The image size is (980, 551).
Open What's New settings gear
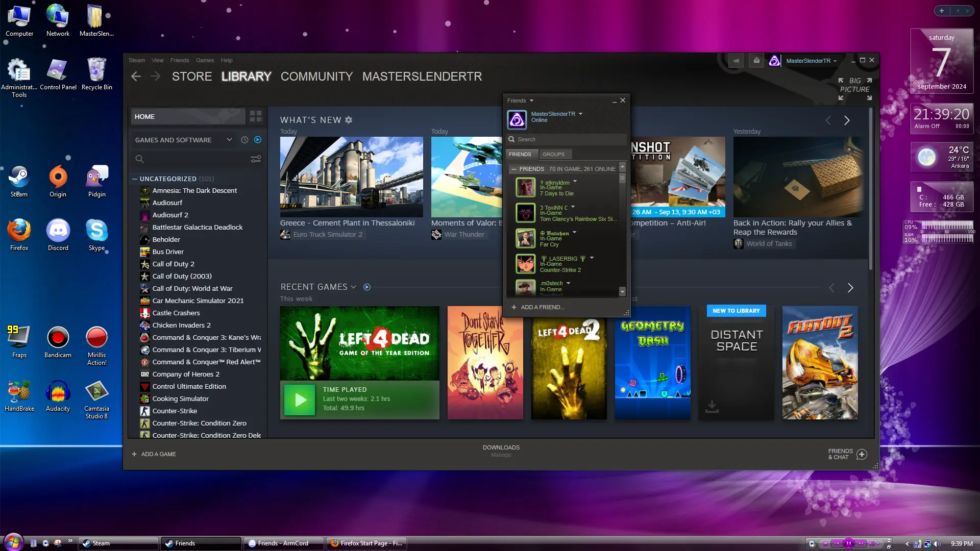[x=349, y=120]
